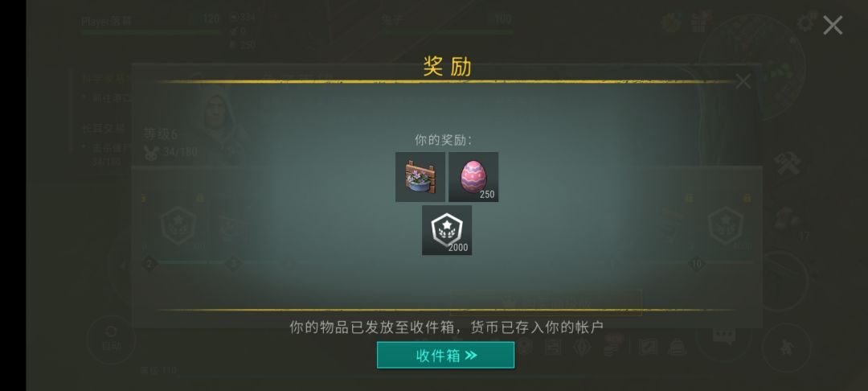This screenshot has width=868, height=391.
Task: Tap the dimmed right locked badge reward
Action: coord(726,227)
